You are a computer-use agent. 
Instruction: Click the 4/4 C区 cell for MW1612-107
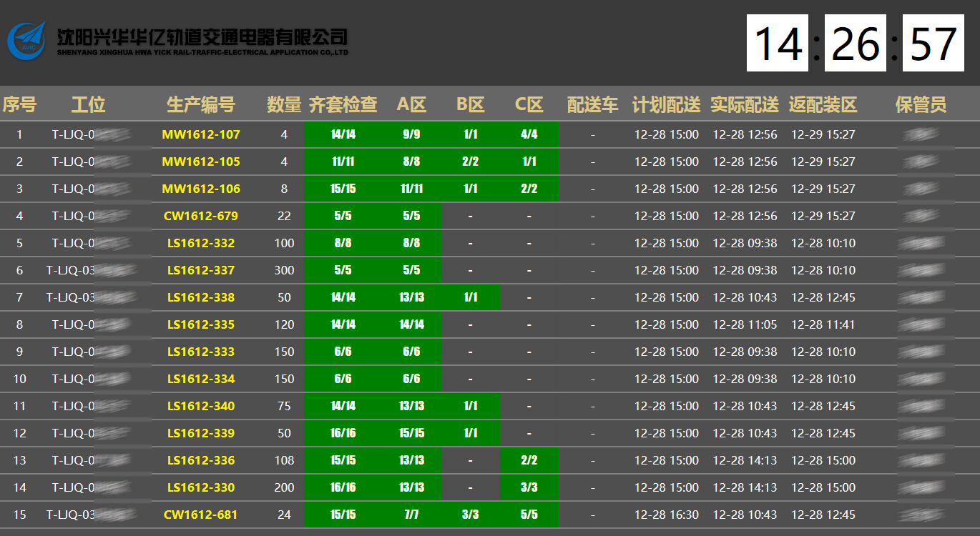click(529, 134)
